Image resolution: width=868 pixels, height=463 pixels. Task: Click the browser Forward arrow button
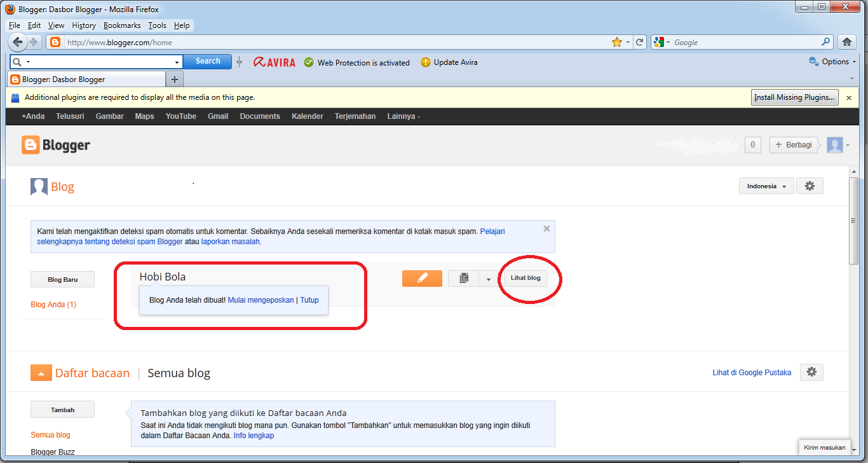point(34,42)
